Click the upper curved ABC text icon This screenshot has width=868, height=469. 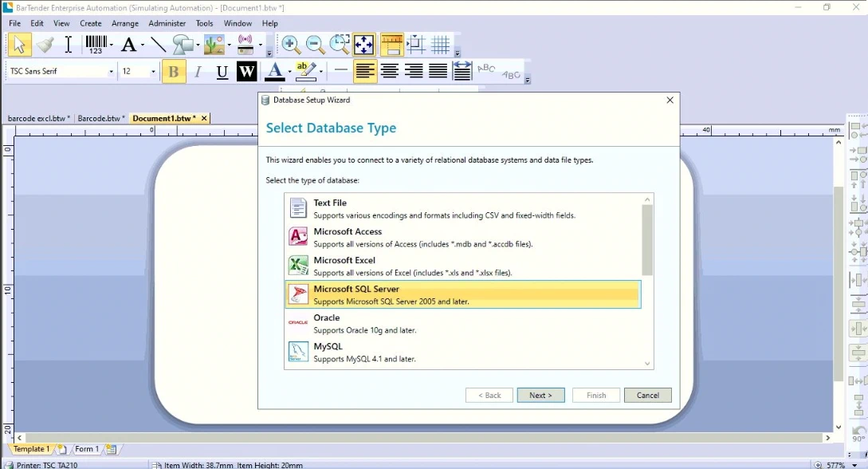486,68
